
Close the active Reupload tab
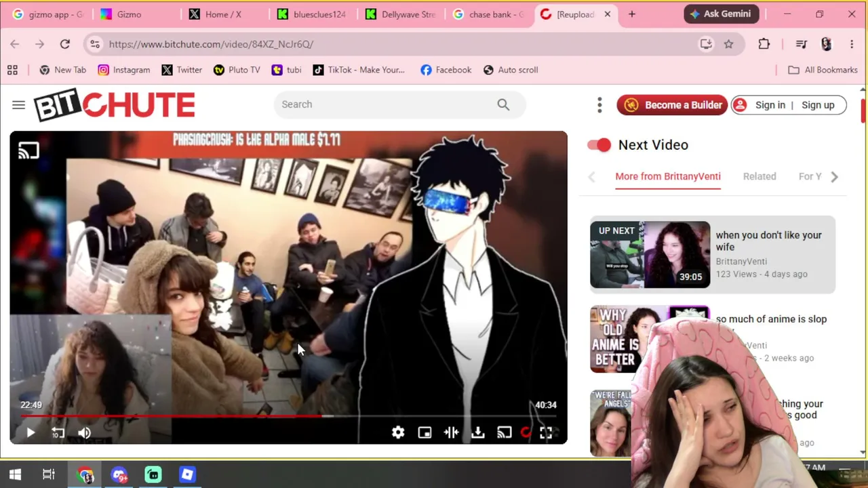[x=608, y=14]
